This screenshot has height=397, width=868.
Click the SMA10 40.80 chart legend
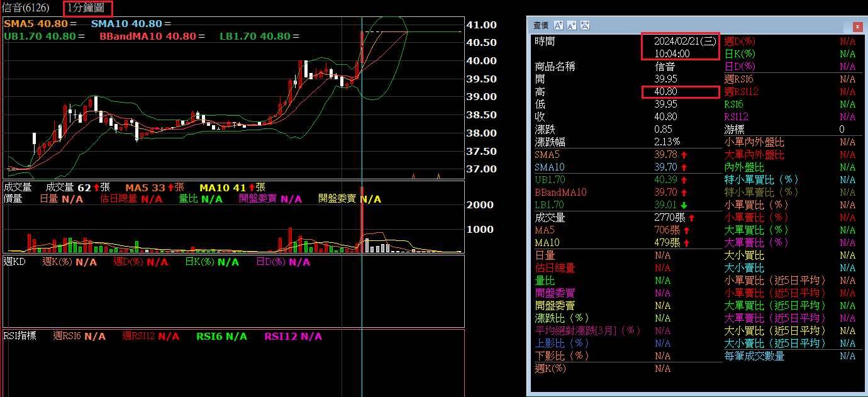coord(131,25)
